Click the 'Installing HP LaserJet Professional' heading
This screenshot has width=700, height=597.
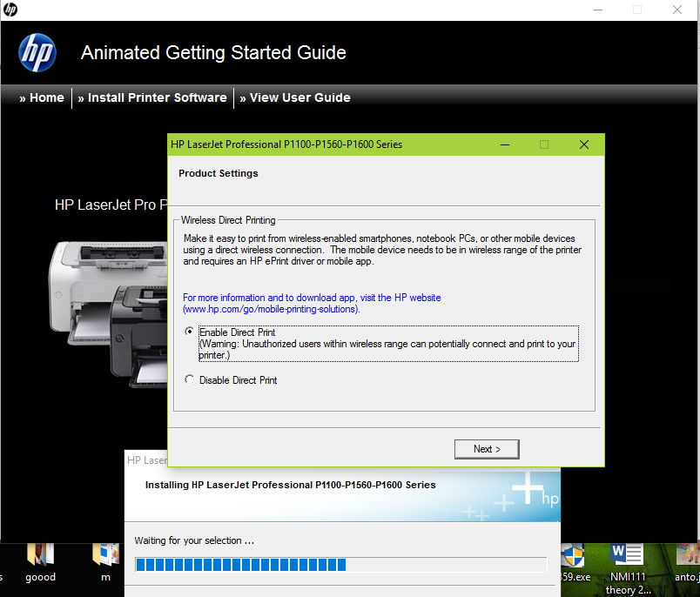click(x=290, y=485)
